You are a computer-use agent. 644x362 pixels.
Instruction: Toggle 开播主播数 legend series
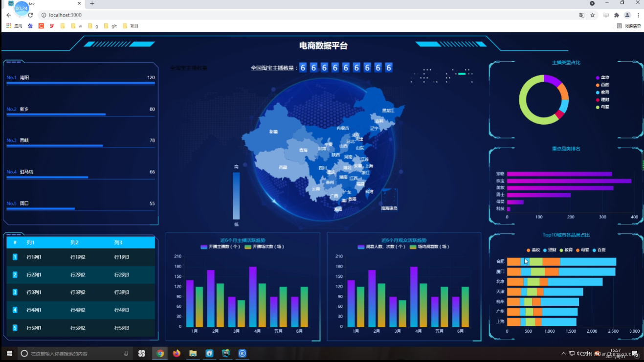220,247
